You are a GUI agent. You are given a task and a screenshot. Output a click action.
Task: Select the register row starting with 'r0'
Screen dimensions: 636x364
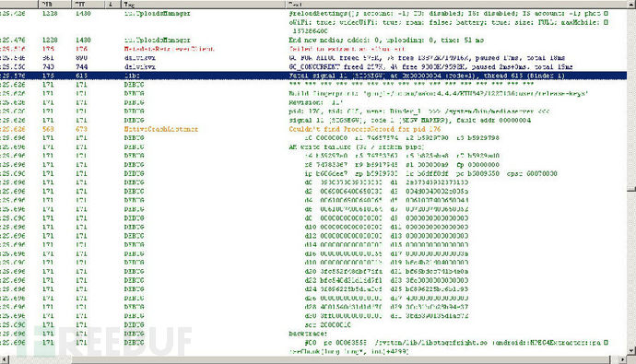[x=313, y=138]
